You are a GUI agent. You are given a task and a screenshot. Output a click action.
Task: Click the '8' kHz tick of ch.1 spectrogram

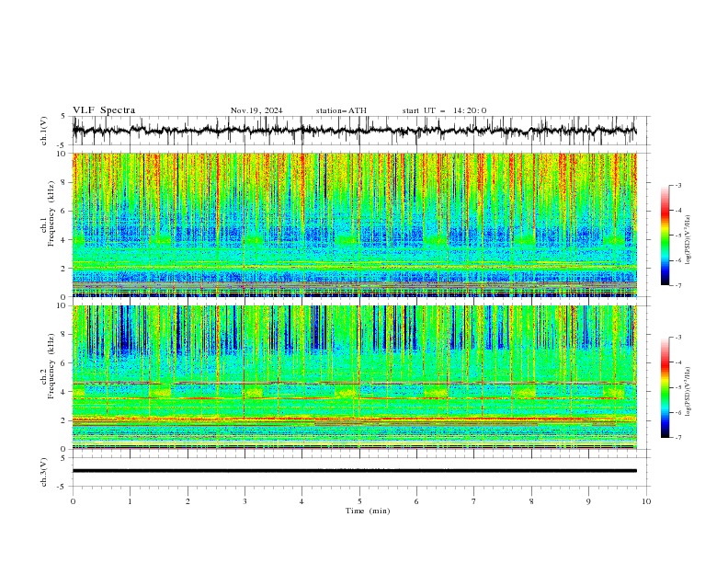pos(64,182)
